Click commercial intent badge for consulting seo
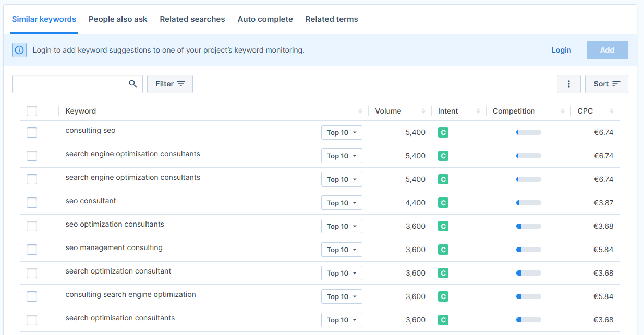Image resolution: width=644 pixels, height=335 pixels. [x=443, y=132]
